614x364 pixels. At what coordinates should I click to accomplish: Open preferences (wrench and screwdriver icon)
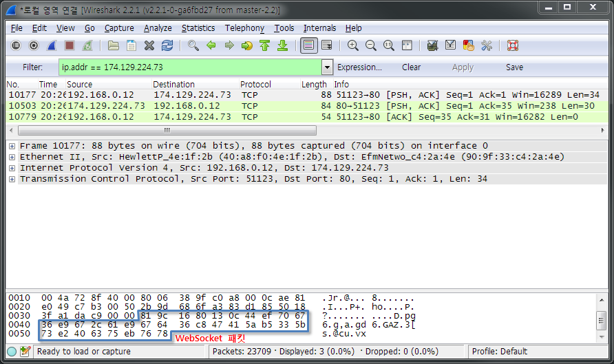pos(487,46)
